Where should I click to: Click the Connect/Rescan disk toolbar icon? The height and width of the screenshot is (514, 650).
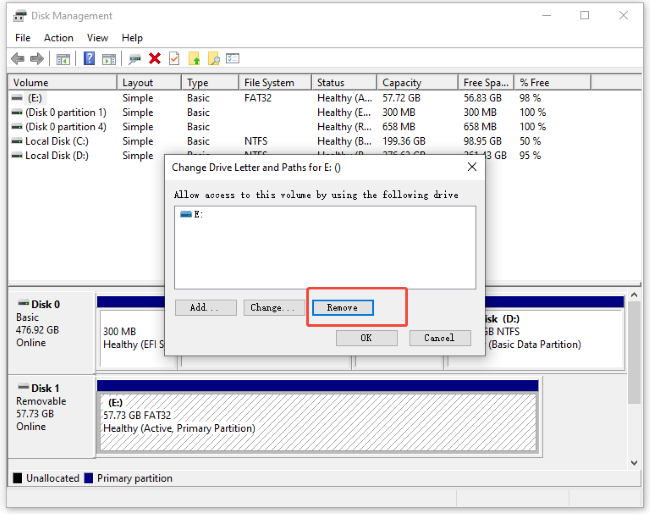[134, 59]
